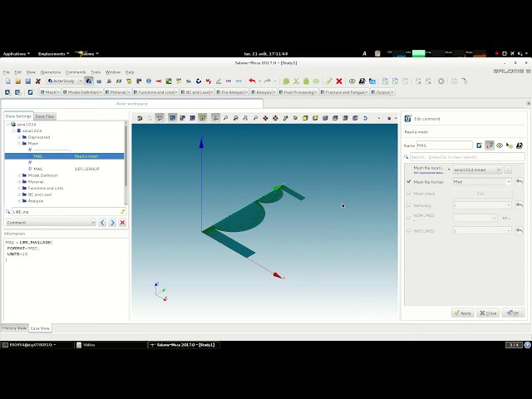Click the green Edit pencil toolbar icon
Viewport: 532px width, 399px height.
(x=329, y=81)
